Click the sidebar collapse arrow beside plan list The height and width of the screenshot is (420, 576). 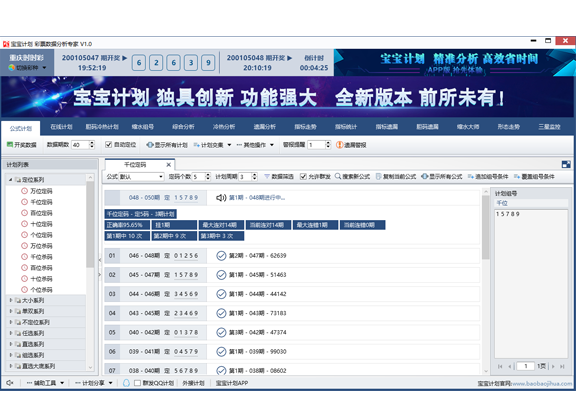point(99,260)
